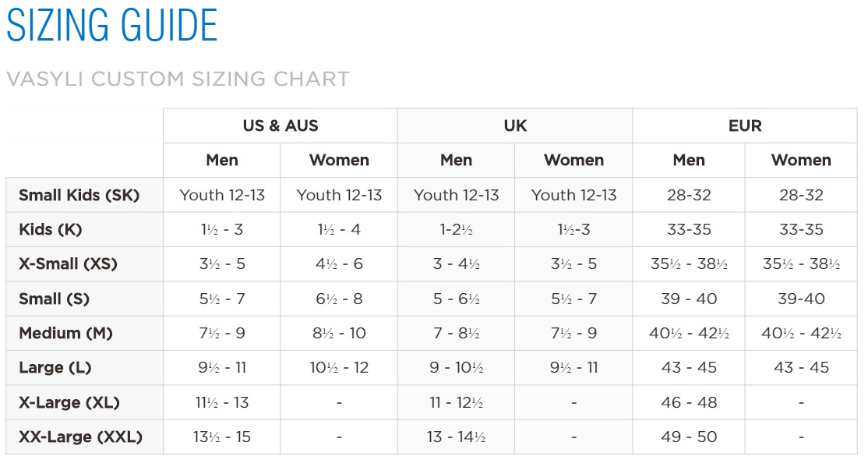Click the EUR column group header
This screenshot has width=868, height=467.
click(x=745, y=126)
